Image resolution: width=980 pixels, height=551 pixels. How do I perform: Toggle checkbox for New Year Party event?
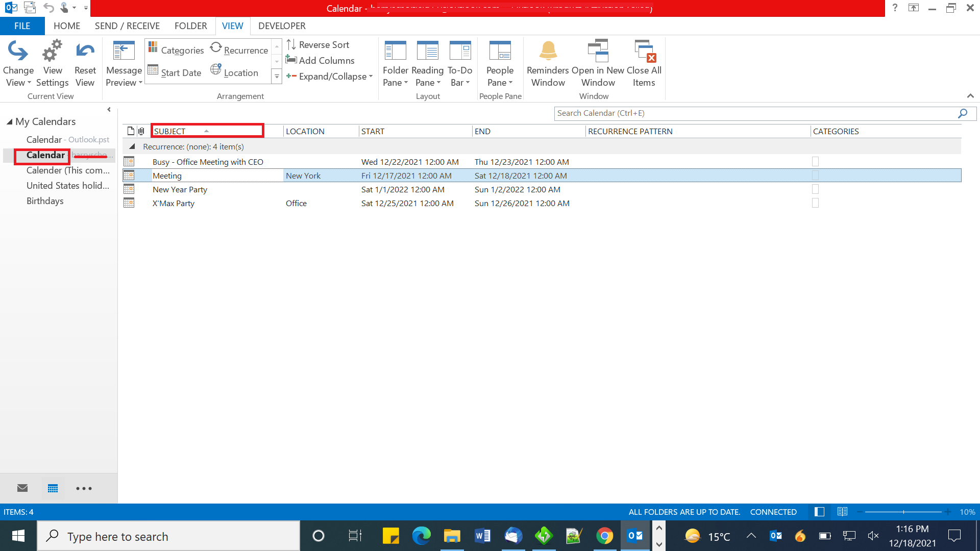tap(815, 189)
